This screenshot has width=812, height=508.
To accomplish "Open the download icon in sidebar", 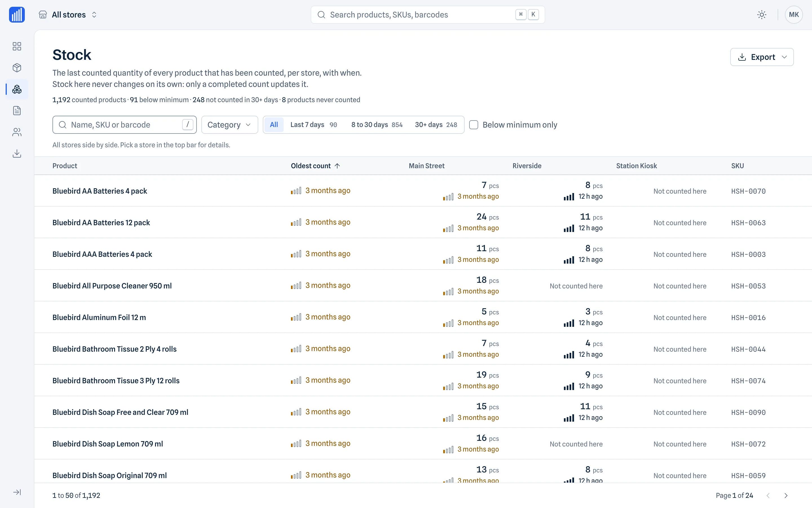I will (17, 154).
